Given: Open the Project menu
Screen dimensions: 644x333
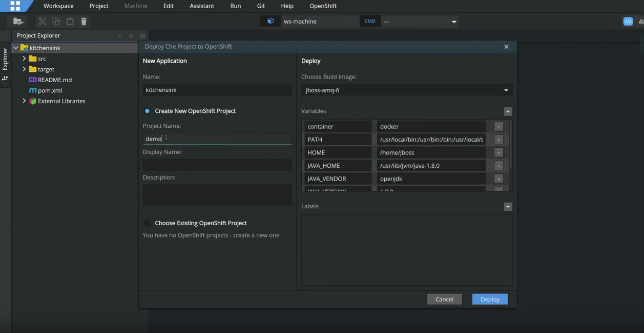Looking at the screenshot, I should coord(99,6).
